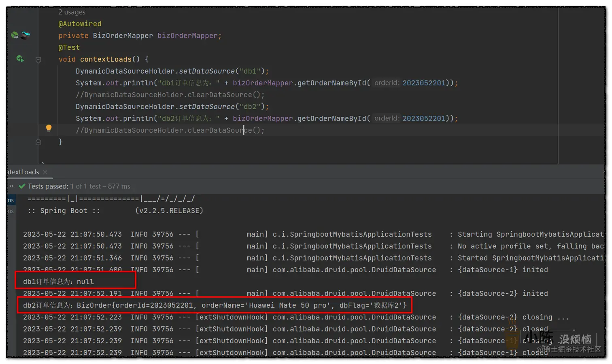Click log line '{dataSource-2} inited'
Screen dimensions: 612x364
coord(285,293)
